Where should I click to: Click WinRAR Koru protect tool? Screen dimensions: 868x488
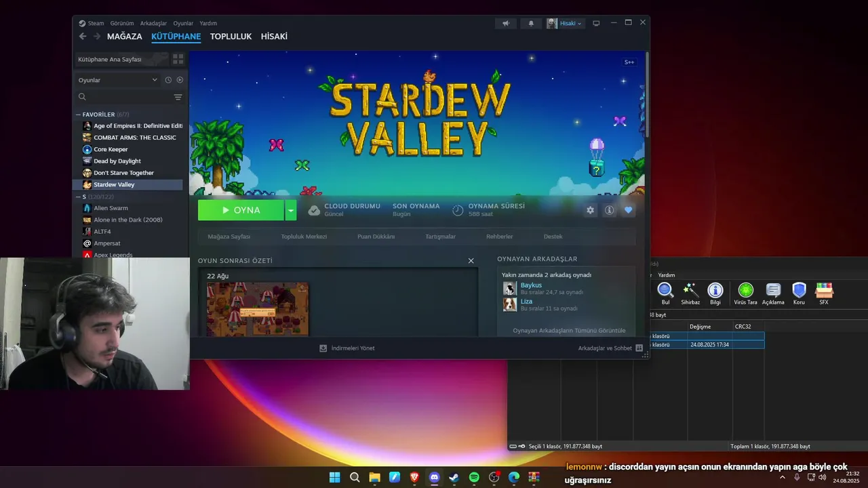click(799, 294)
